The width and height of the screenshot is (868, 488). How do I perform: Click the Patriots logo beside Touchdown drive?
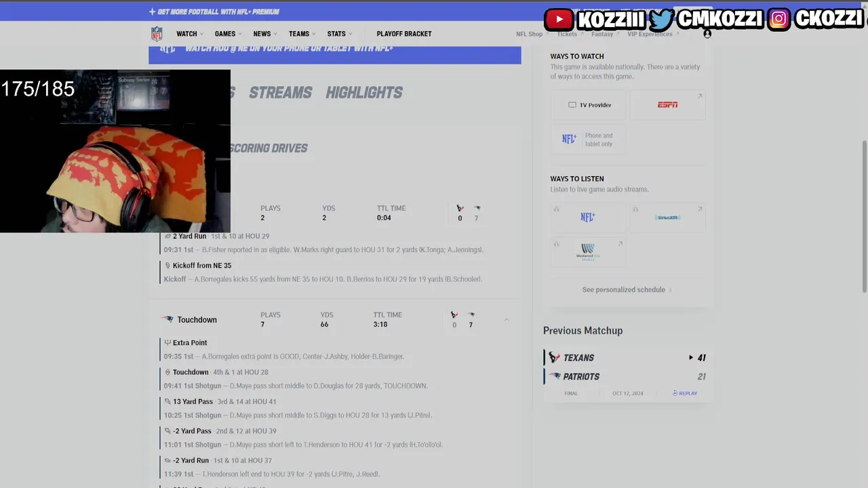click(167, 319)
